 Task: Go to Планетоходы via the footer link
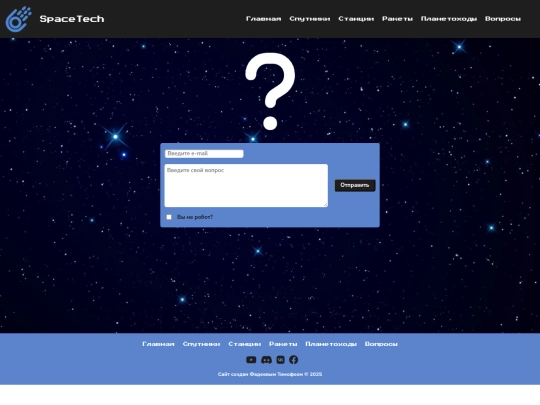point(331,344)
